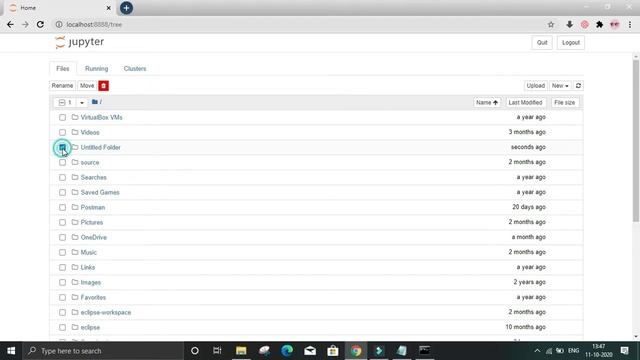Image resolution: width=640 pixels, height=360 pixels.
Task: Open the terminal window from taskbar
Action: pyautogui.click(x=424, y=351)
